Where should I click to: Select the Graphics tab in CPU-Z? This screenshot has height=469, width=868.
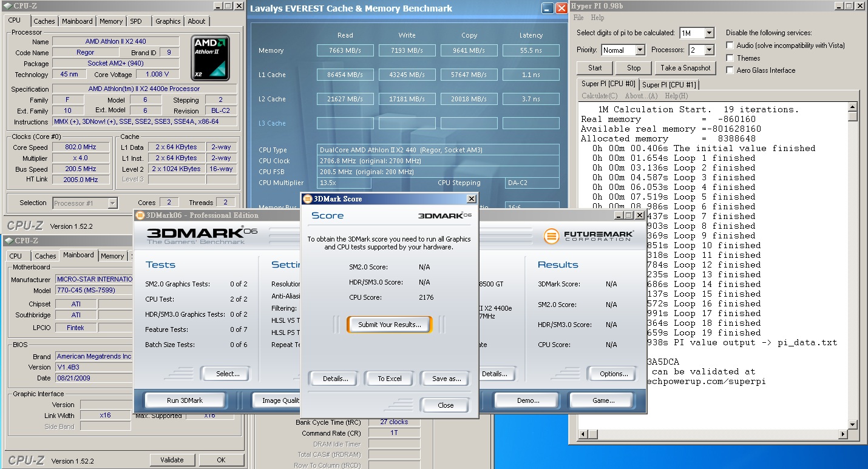pos(168,21)
